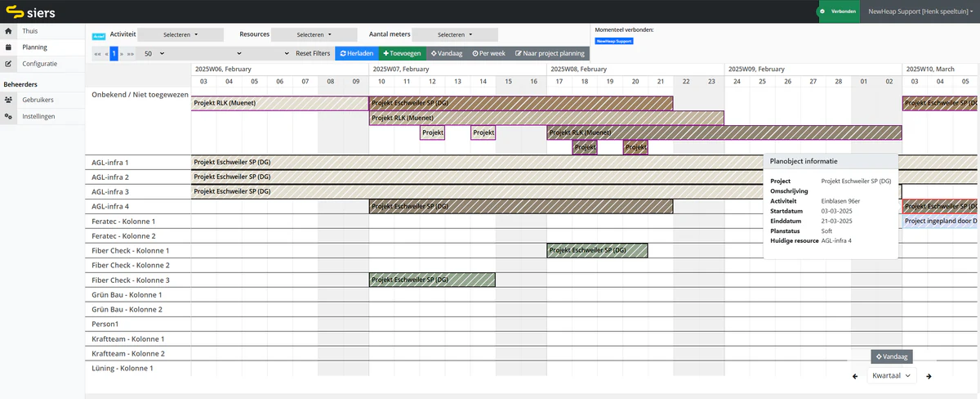Click the 'AGL-infra 4' resource label

[x=110, y=206]
